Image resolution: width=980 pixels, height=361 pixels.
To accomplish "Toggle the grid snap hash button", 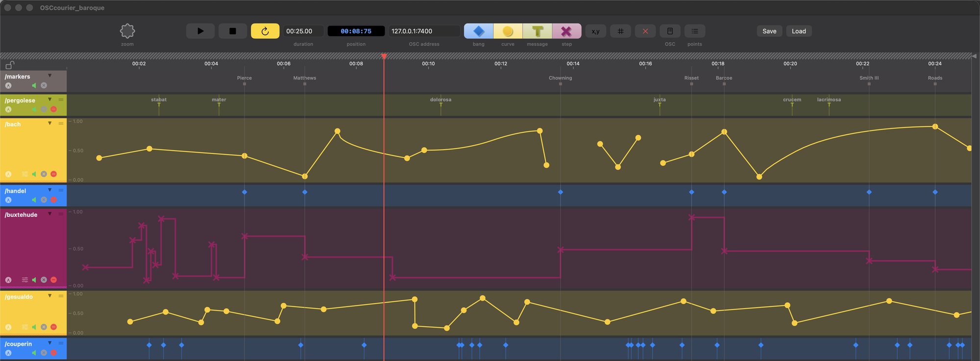I will click(620, 31).
